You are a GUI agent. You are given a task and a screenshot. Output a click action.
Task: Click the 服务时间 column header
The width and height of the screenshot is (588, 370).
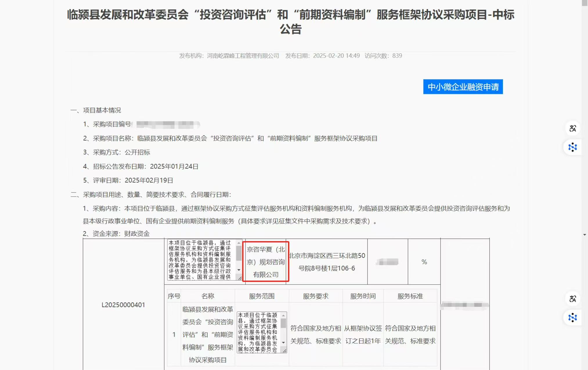(363, 296)
